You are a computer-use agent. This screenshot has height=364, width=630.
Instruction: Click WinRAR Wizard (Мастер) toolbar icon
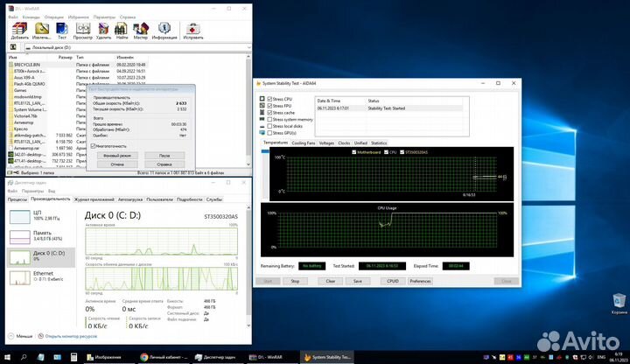pos(141,31)
